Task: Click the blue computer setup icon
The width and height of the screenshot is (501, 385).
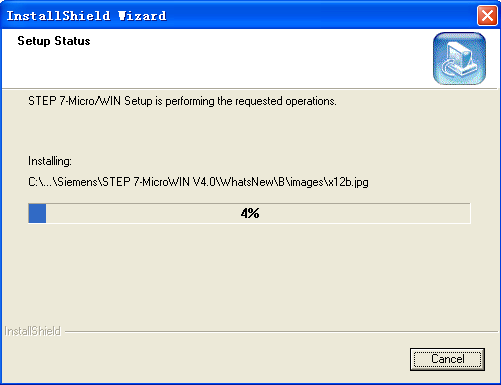Action: [459, 59]
